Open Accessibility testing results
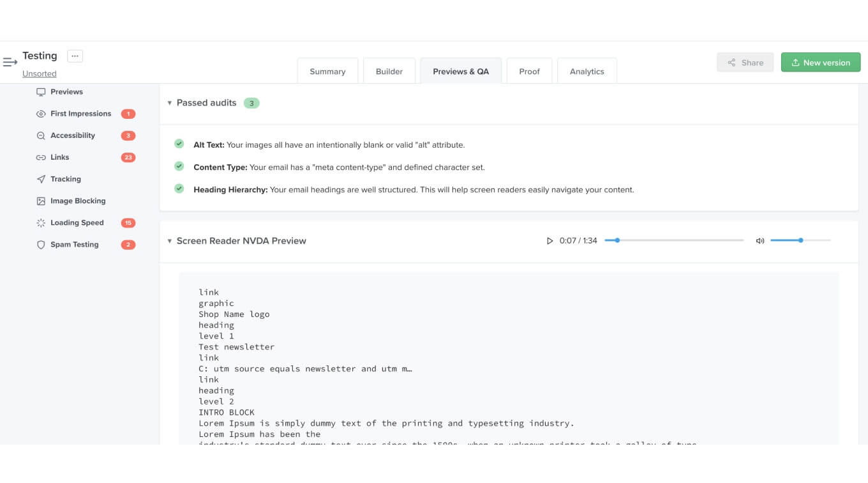This screenshot has width=868, height=483. (72, 135)
